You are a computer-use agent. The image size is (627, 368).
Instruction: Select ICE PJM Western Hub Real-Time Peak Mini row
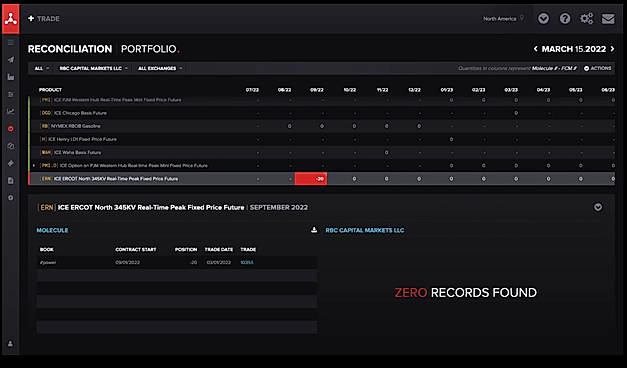(x=322, y=100)
